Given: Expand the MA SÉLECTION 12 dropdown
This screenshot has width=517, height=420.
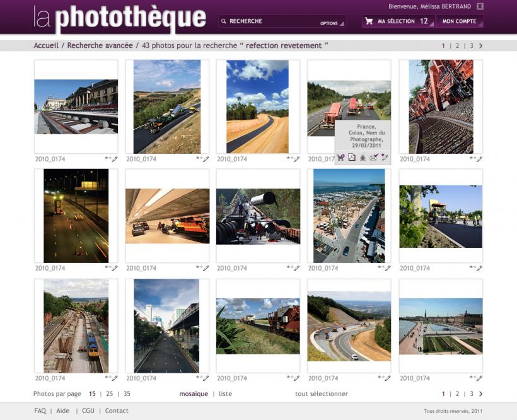Looking at the screenshot, I should pyautogui.click(x=398, y=21).
